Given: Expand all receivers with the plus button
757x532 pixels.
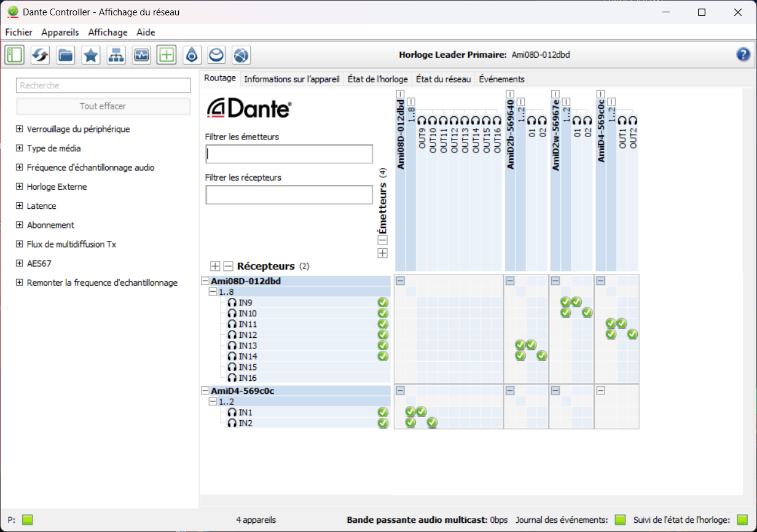Looking at the screenshot, I should tap(215, 266).
